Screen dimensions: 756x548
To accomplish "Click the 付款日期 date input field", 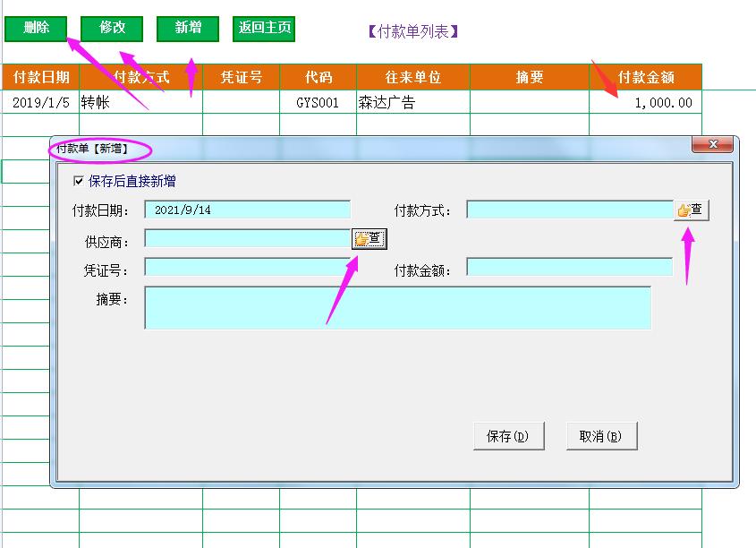I will (x=246, y=209).
